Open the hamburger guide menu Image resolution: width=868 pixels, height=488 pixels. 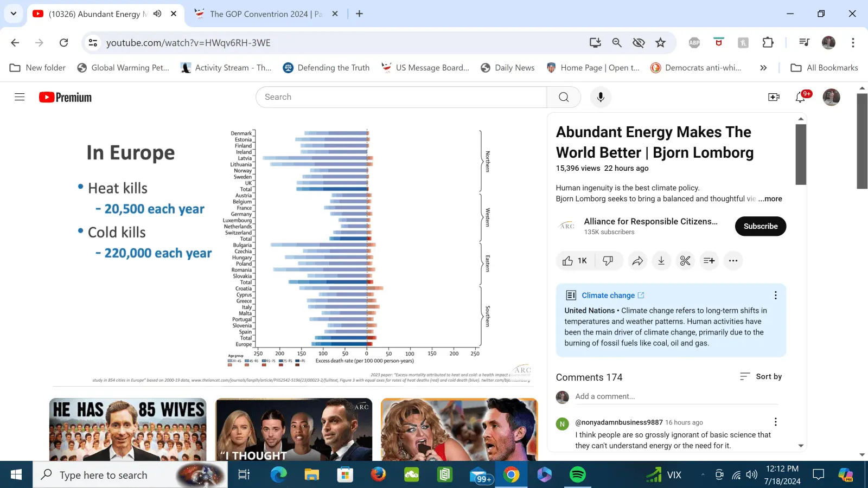click(20, 97)
